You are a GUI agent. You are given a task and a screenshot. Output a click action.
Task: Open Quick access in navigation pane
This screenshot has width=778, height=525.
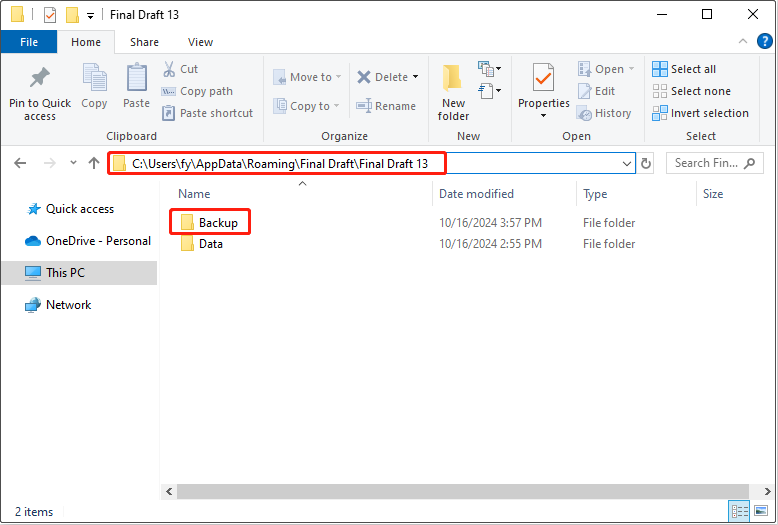(x=70, y=209)
